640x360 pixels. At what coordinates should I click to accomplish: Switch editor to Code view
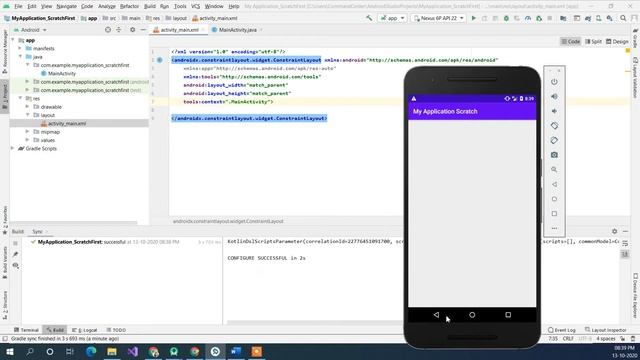(571, 42)
